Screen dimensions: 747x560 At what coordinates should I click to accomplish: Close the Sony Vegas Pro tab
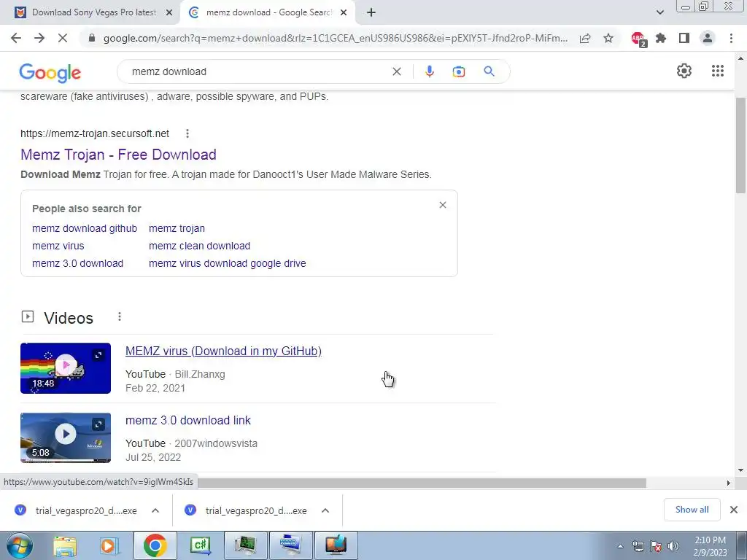(x=169, y=13)
